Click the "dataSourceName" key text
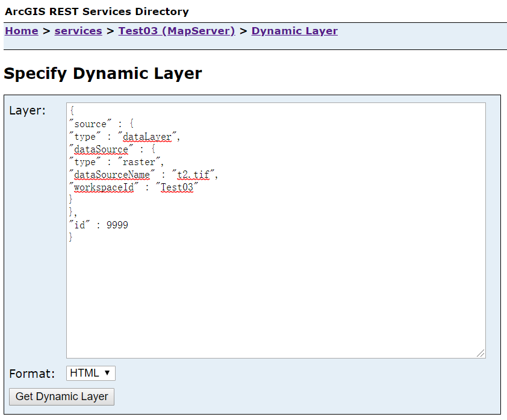Screen dimensions: 507x420 click(x=112, y=175)
